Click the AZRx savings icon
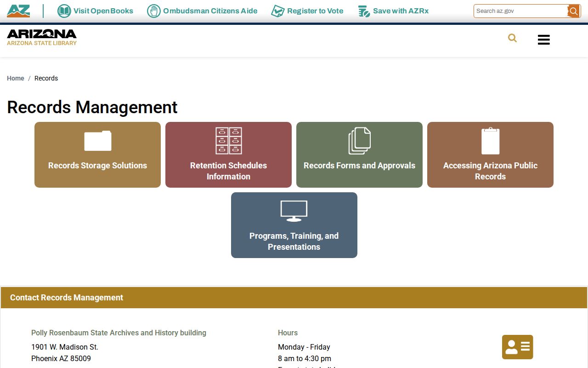The width and height of the screenshot is (588, 368). 364,11
